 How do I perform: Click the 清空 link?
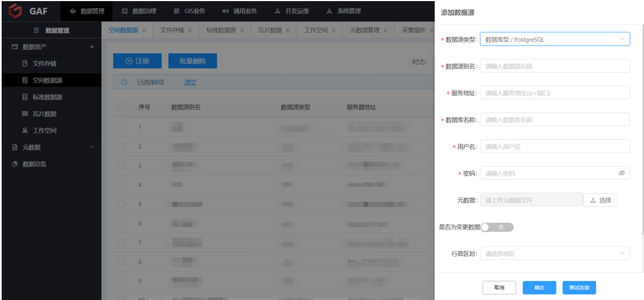[x=190, y=83]
